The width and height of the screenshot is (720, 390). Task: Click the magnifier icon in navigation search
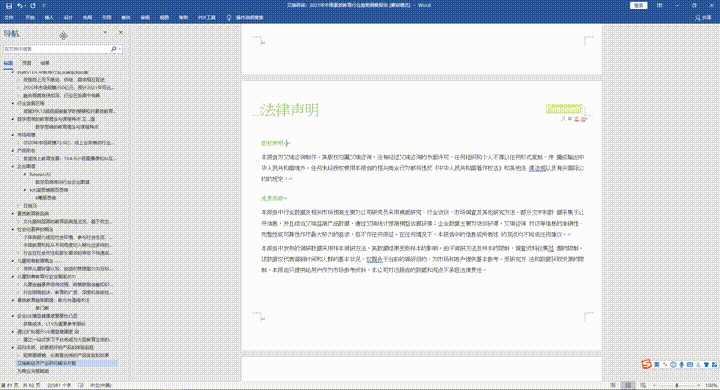point(113,49)
